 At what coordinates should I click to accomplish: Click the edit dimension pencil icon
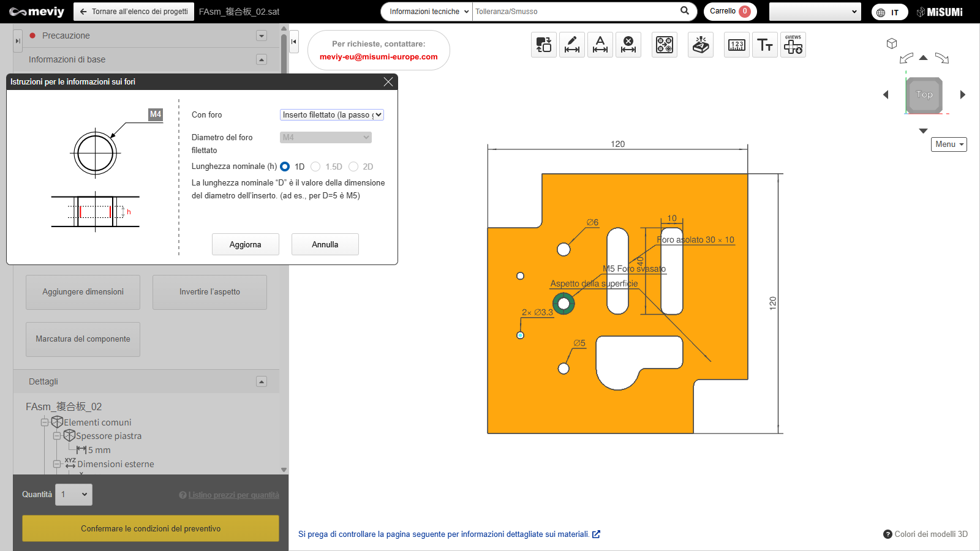(x=571, y=45)
